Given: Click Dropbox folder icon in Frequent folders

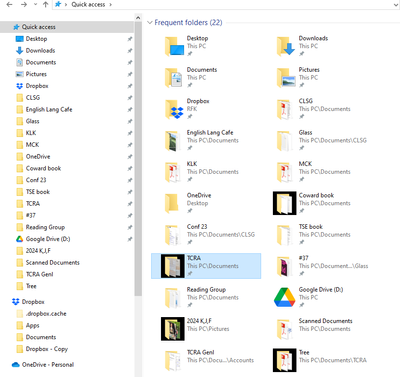Looking at the screenshot, I should point(174,109).
